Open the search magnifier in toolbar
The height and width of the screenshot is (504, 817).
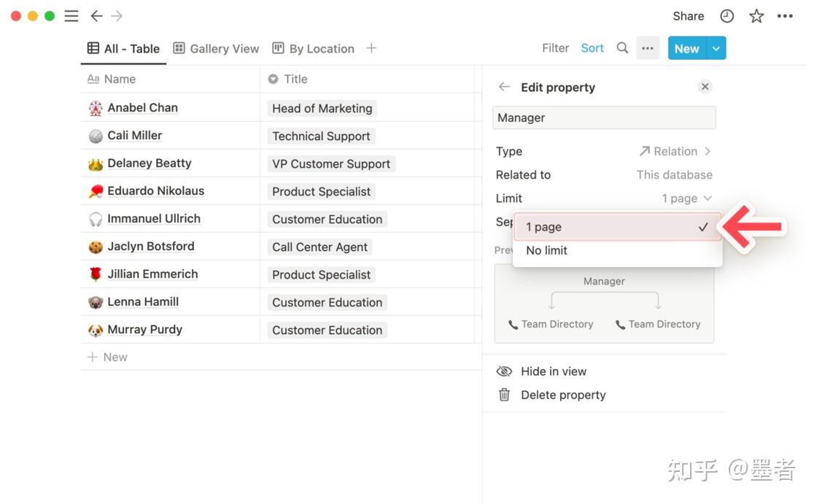pos(622,48)
